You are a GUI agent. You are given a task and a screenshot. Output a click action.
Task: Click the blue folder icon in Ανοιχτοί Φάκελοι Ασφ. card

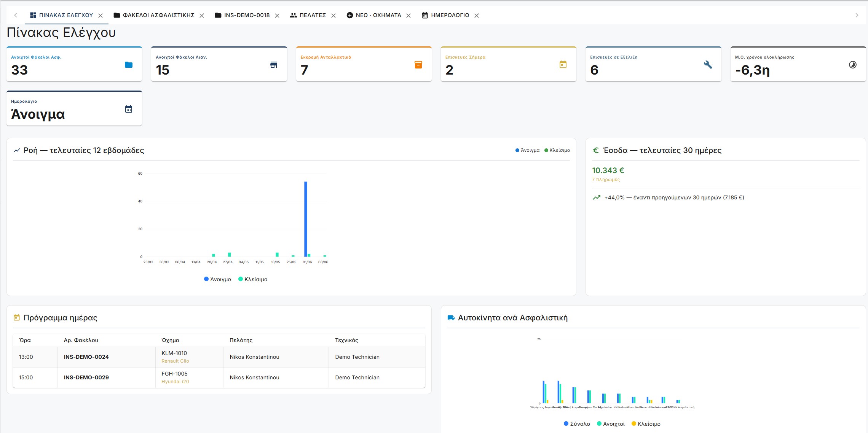[x=129, y=65]
